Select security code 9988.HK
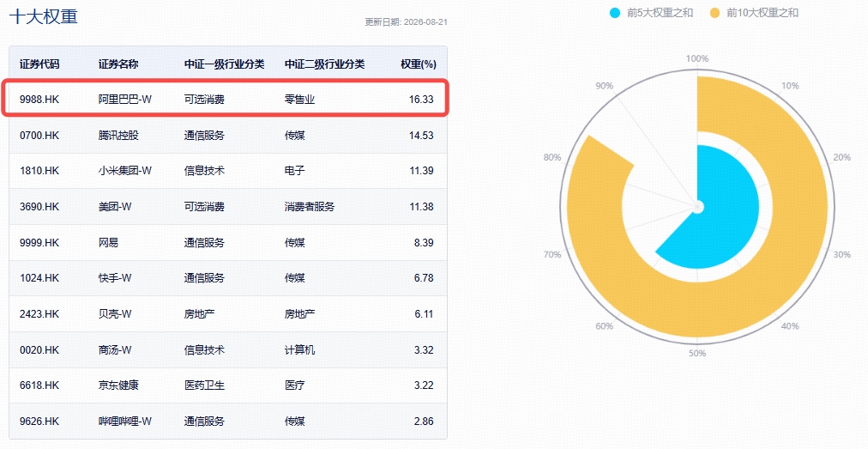 [x=39, y=100]
